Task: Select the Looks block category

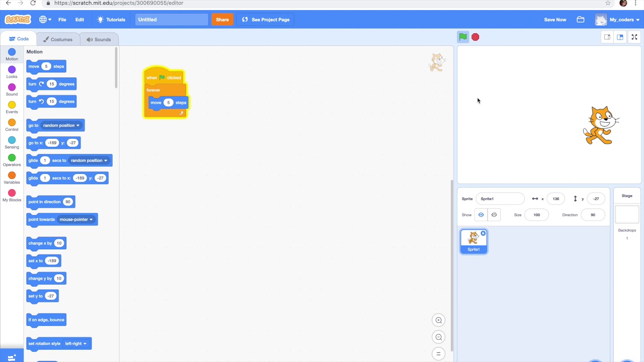Action: coord(12,72)
